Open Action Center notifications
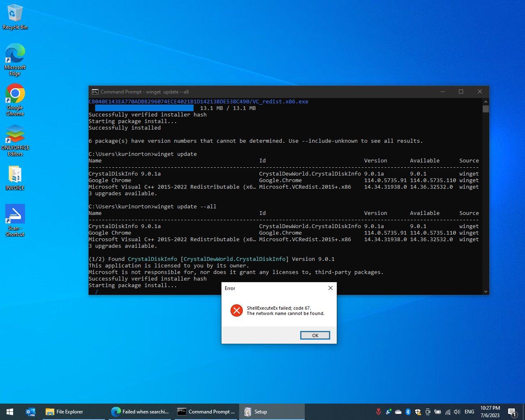 (513, 412)
